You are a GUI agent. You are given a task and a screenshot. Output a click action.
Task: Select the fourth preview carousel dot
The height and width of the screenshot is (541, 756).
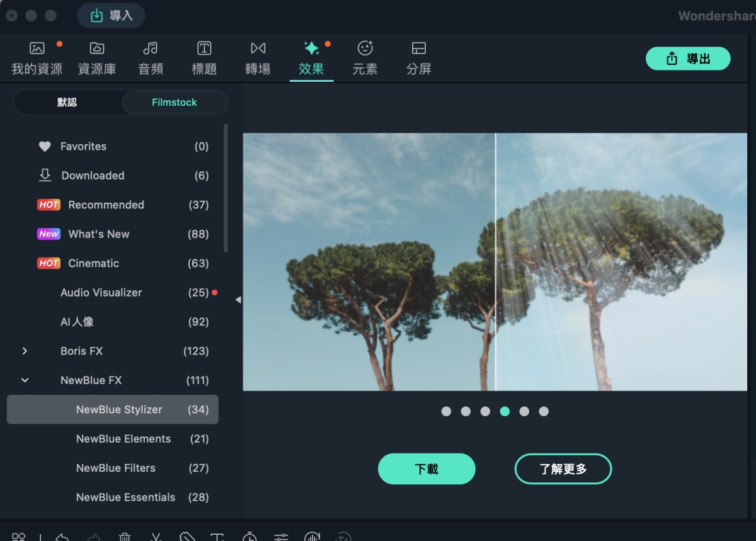click(505, 411)
